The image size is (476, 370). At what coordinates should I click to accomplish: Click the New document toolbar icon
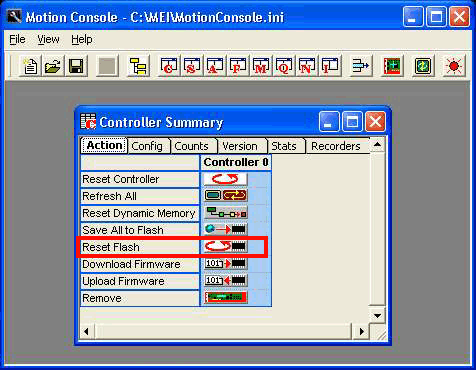coord(30,65)
